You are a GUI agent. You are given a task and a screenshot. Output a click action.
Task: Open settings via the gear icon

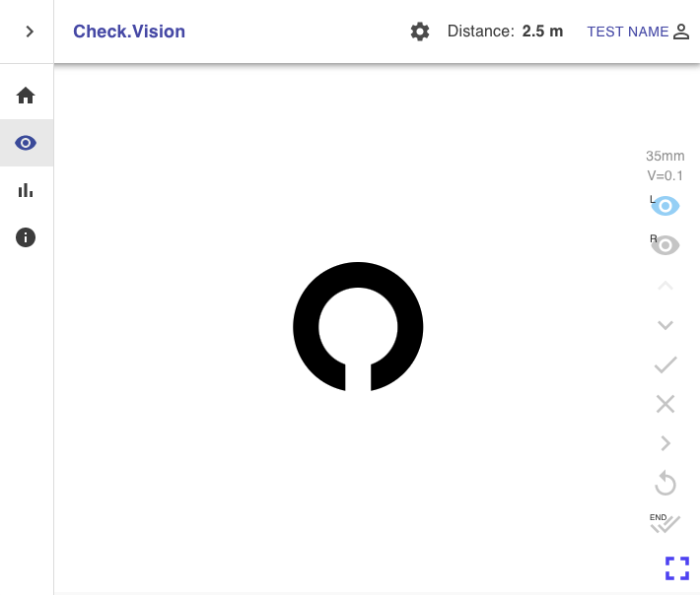point(420,32)
